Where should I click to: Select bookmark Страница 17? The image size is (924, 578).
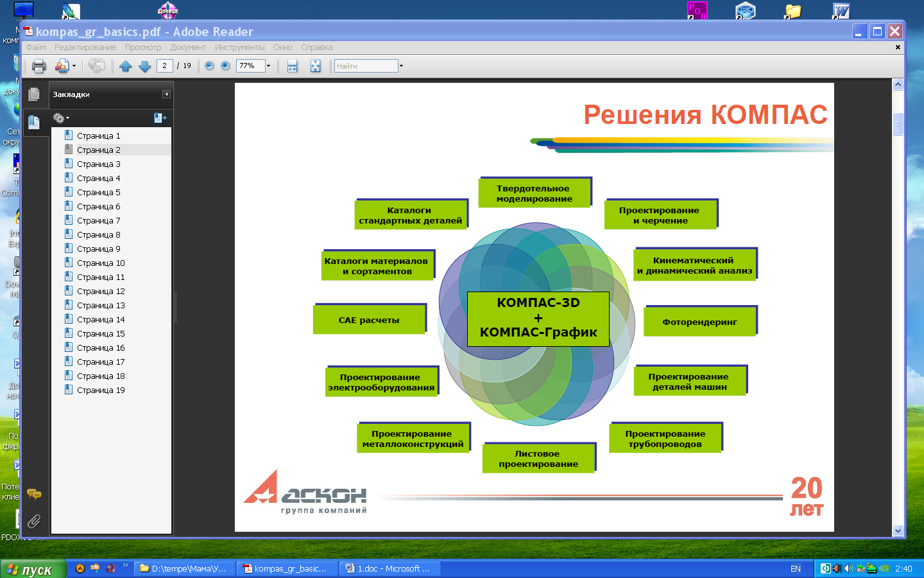pos(101,362)
